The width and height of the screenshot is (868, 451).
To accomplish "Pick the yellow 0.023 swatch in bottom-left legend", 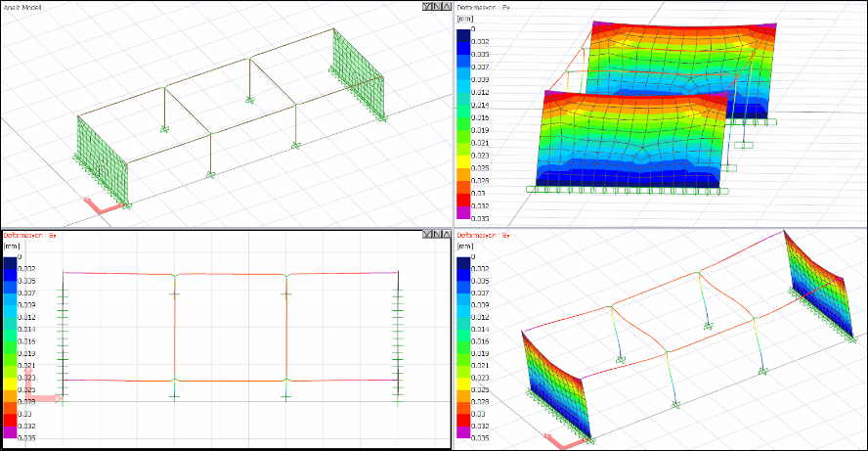I will pyautogui.click(x=10, y=378).
